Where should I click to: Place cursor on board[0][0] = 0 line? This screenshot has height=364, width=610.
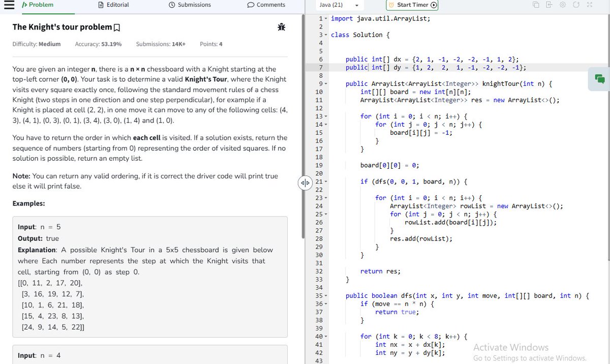tap(389, 165)
